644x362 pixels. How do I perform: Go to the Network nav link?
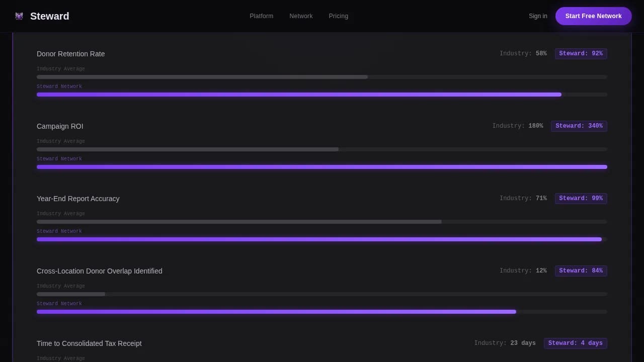(x=301, y=16)
